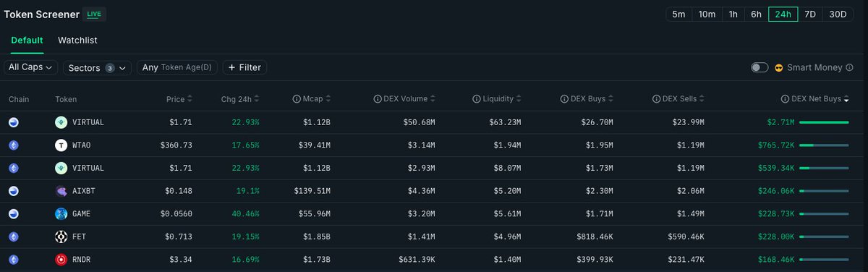Click the WTAO token logo icon
The height and width of the screenshot is (272, 868).
tap(61, 145)
